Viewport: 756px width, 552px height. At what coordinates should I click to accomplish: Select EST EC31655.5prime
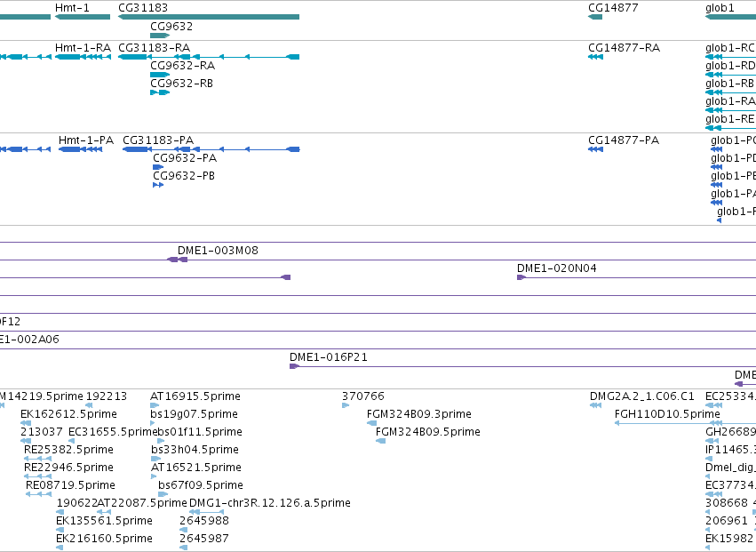point(114,432)
